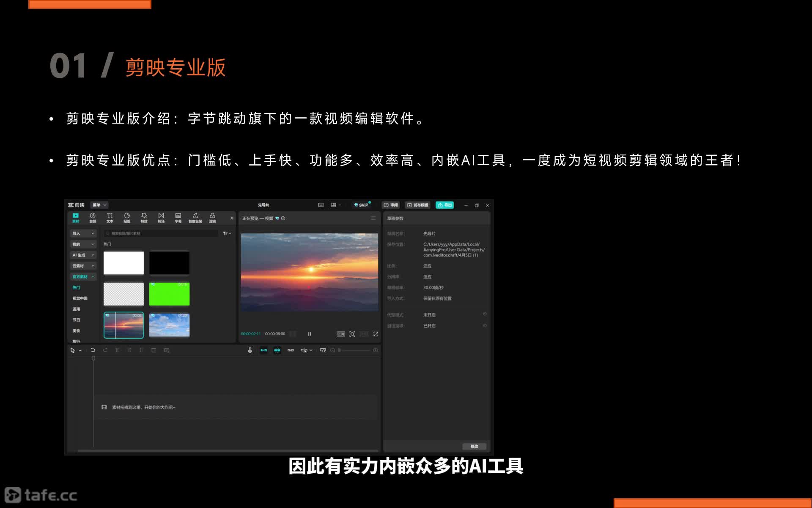Image resolution: width=812 pixels, height=508 pixels.
Task: Click the undo arrow
Action: click(93, 350)
